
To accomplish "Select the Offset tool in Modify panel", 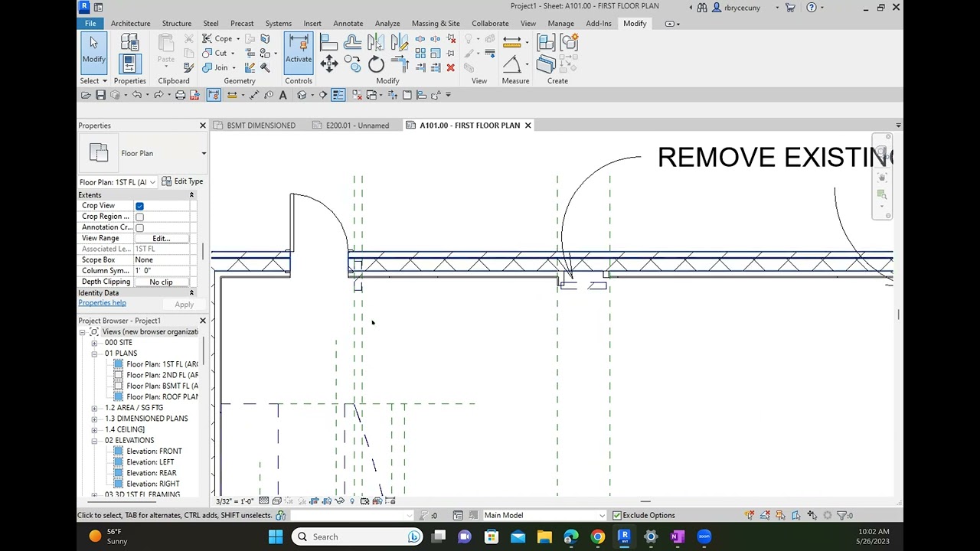I will [353, 42].
